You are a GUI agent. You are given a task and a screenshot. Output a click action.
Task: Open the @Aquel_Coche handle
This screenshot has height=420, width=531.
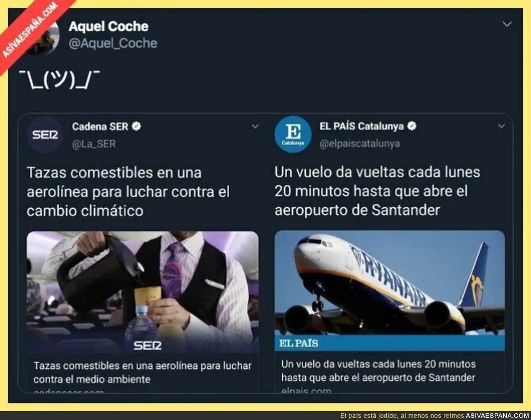coord(113,43)
